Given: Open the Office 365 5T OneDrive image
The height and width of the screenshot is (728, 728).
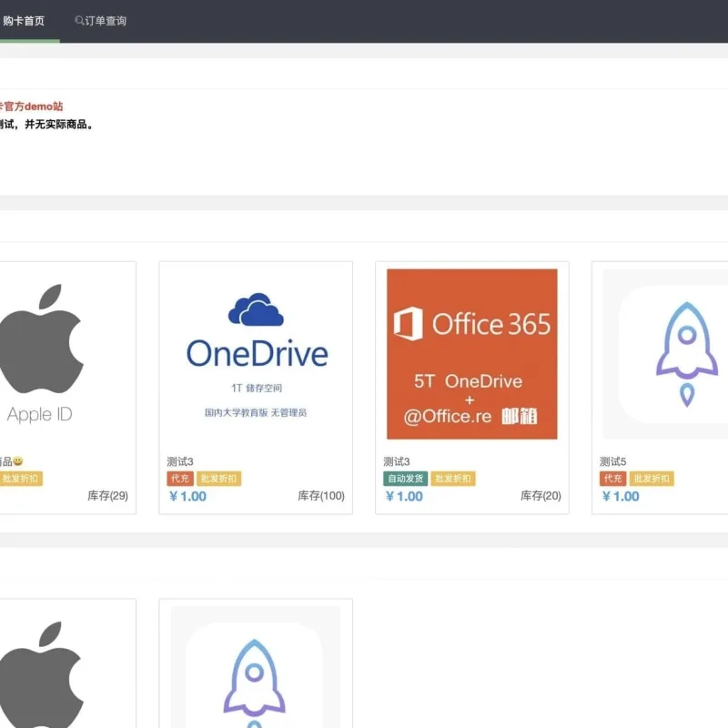Looking at the screenshot, I should (x=471, y=354).
